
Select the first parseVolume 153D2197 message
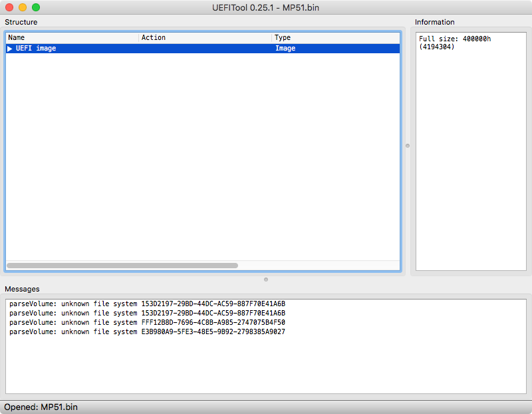(147, 304)
